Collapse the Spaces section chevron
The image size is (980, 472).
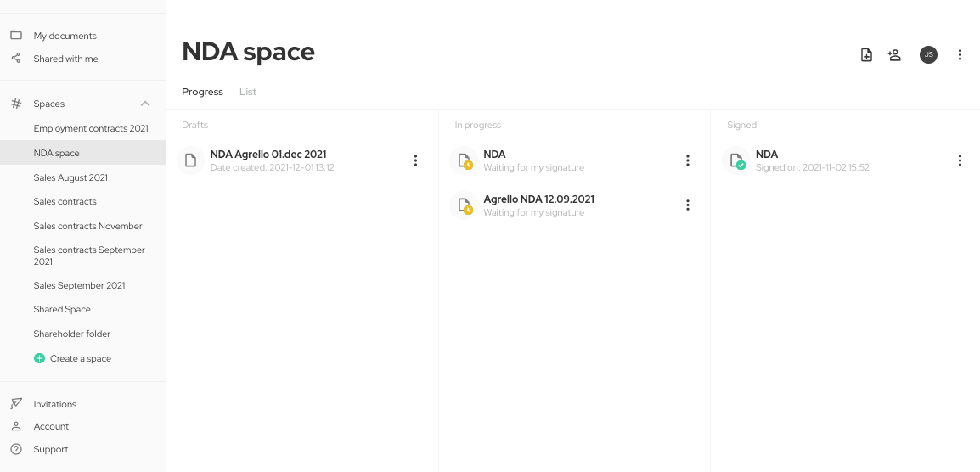[145, 104]
